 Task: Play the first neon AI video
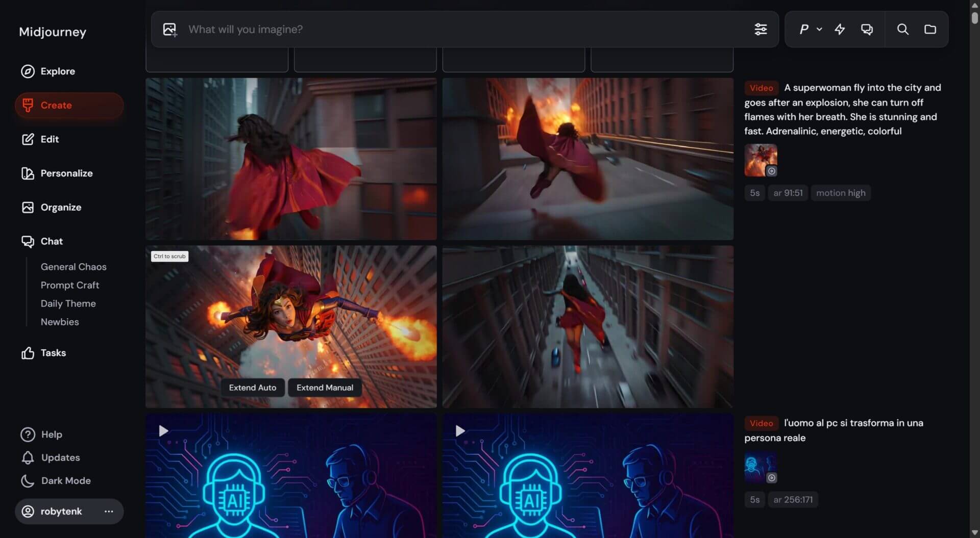pos(163,431)
